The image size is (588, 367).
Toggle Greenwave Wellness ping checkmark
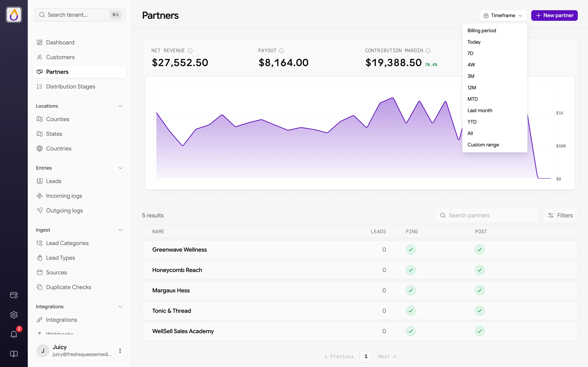coord(411,250)
